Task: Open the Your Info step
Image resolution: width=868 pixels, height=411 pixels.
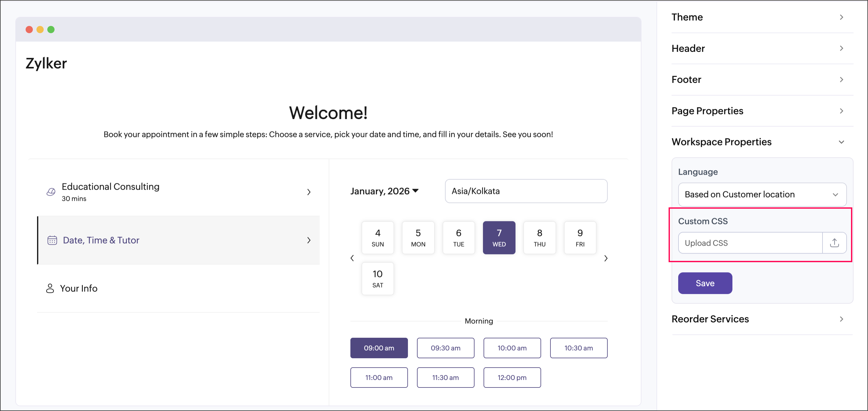Action: click(x=79, y=288)
